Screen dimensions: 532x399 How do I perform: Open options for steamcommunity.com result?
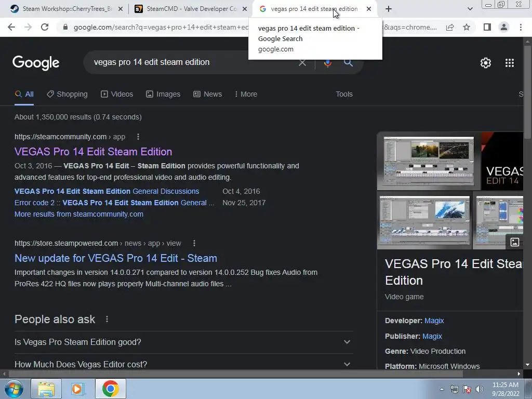pos(138,137)
